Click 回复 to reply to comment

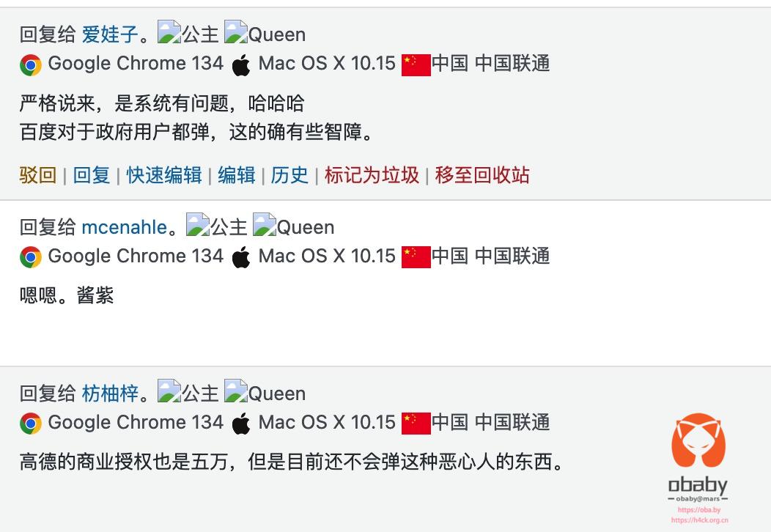click(x=92, y=175)
